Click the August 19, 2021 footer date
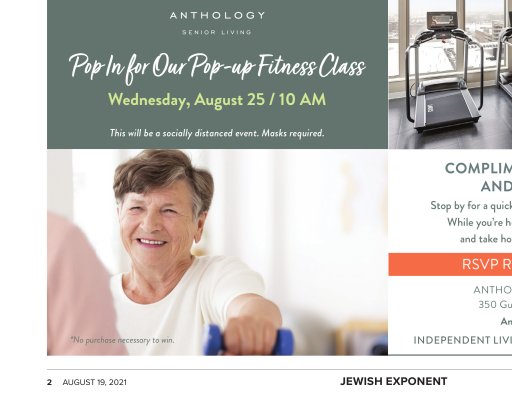 (95, 382)
